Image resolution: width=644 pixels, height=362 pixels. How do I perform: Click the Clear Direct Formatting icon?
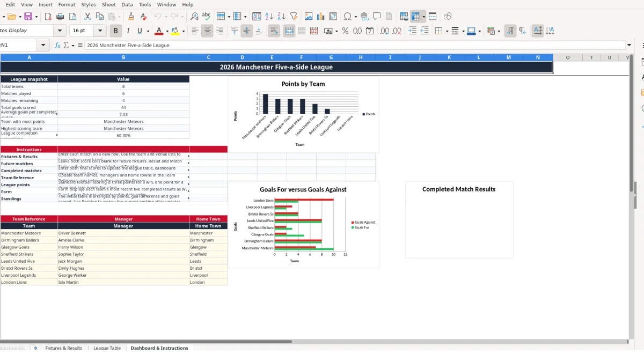pos(143,17)
